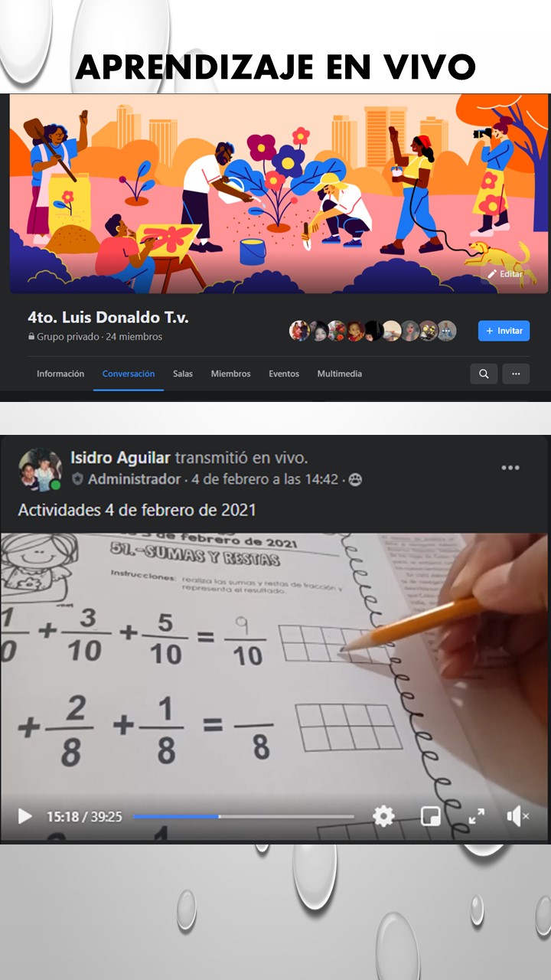Open post audience icon beside date
This screenshot has width=551, height=980.
pos(354,479)
